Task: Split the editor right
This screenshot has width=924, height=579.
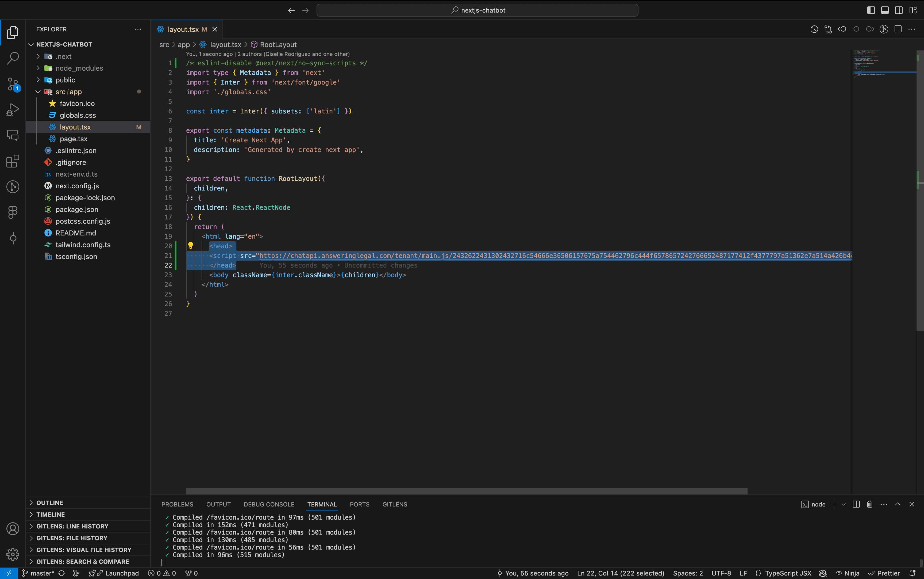Action: point(898,29)
